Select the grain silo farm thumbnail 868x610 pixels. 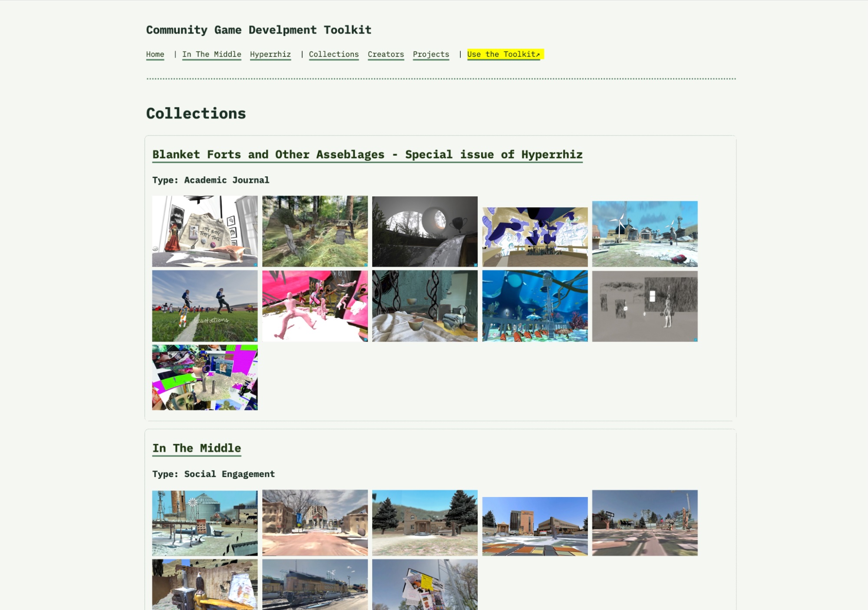(205, 523)
